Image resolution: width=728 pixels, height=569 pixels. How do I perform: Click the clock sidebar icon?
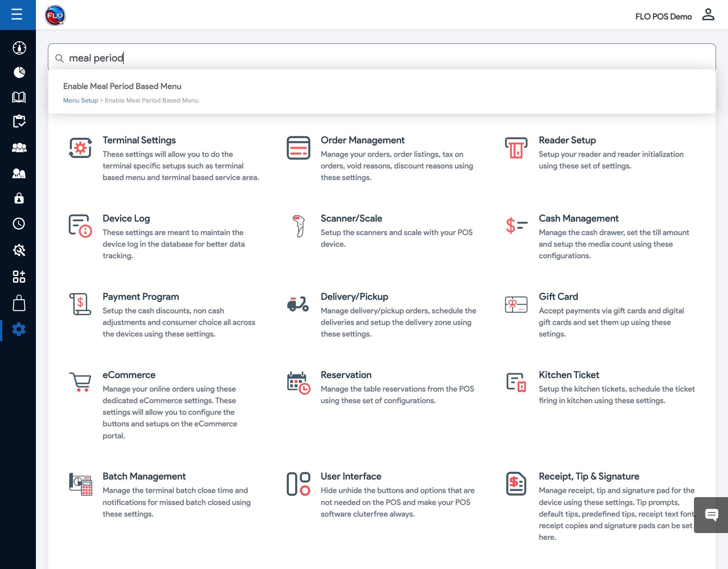(x=19, y=223)
